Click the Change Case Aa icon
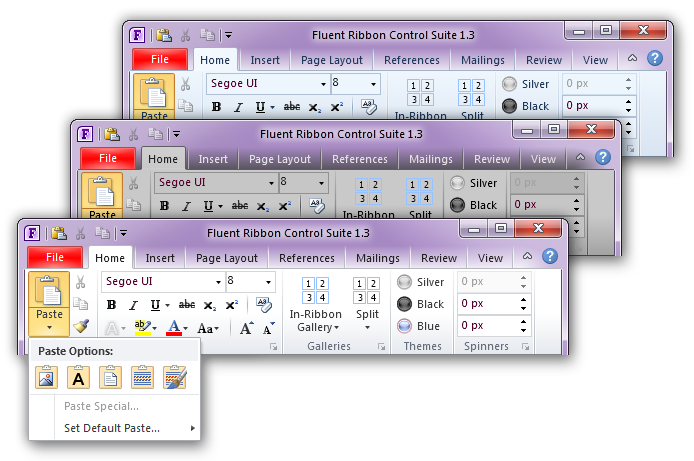 tap(207, 328)
